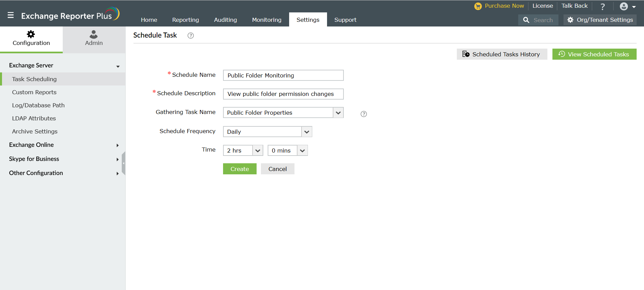This screenshot has width=644, height=290.
Task: Open the hours dropdown showing 2 hrs
Action: [x=258, y=151]
